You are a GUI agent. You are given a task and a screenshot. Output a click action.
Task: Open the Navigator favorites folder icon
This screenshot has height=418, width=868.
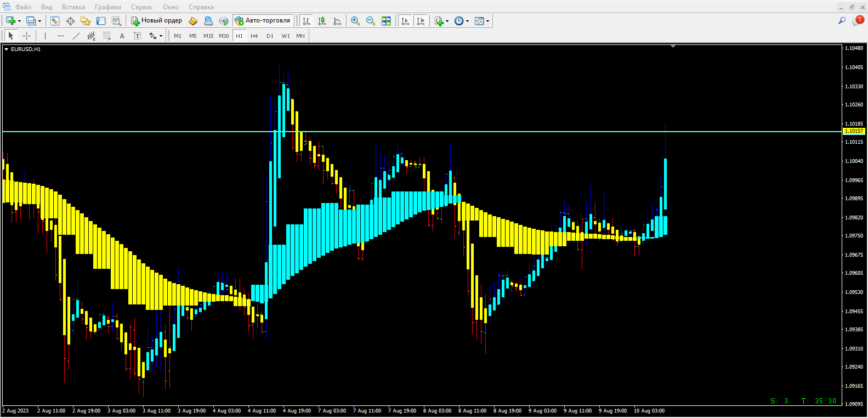86,21
